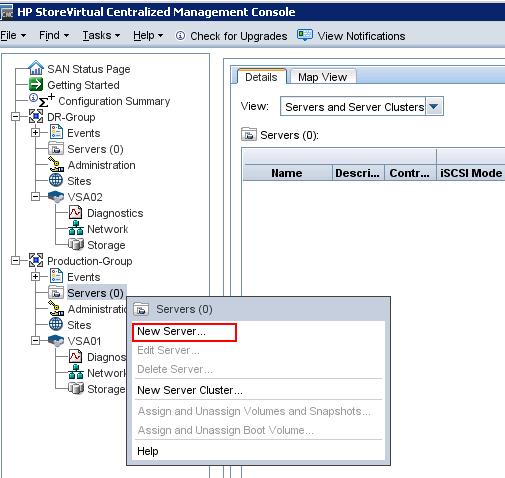Image resolution: width=505 pixels, height=478 pixels.
Task: Click the View Notifications monitor icon
Action: click(x=305, y=35)
